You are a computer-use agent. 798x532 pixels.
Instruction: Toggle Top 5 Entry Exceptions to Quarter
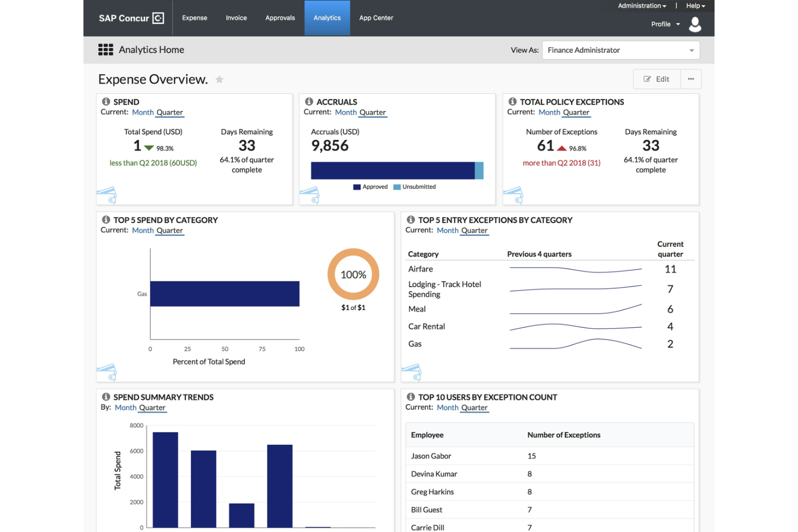coord(474,230)
